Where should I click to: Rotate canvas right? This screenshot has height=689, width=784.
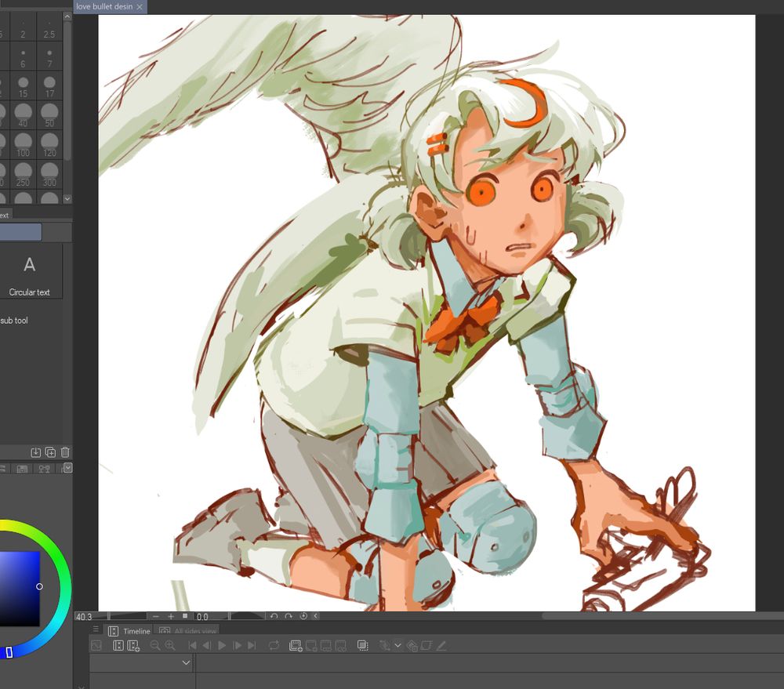(289, 616)
